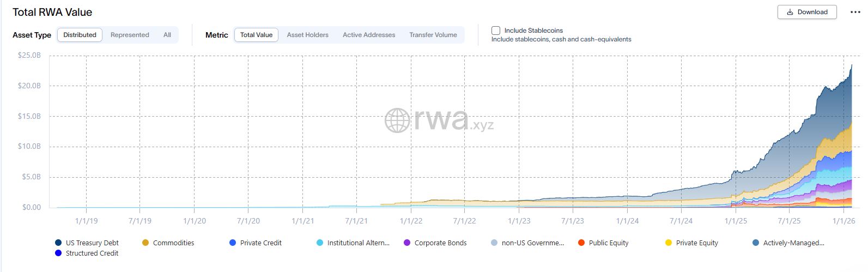This screenshot has width=868, height=272.
Task: Switch metric to Asset Holders
Action: click(x=307, y=35)
